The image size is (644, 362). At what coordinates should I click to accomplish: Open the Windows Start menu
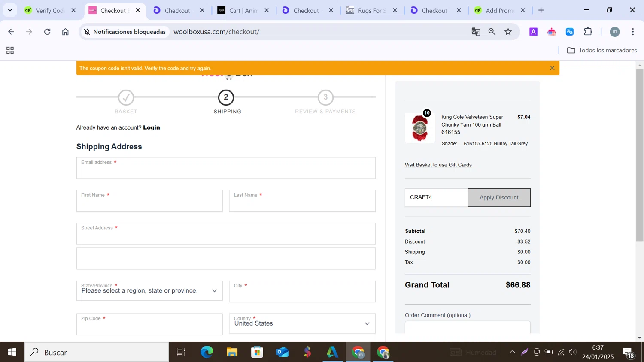[12, 352]
